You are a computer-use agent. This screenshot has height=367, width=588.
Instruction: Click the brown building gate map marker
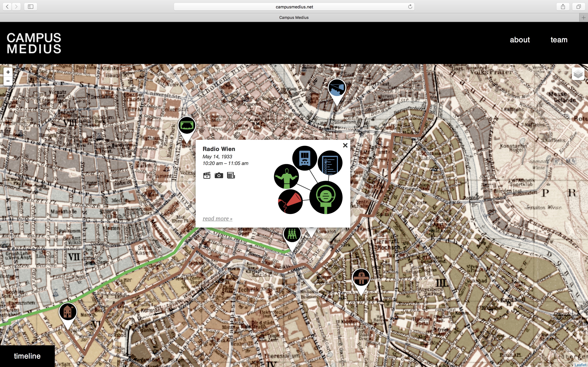coord(361,278)
